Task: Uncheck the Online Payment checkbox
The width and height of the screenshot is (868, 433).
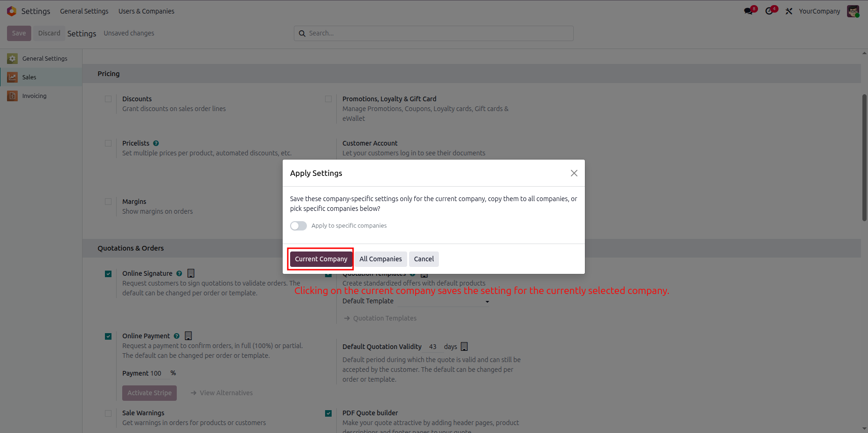Action: tap(108, 336)
